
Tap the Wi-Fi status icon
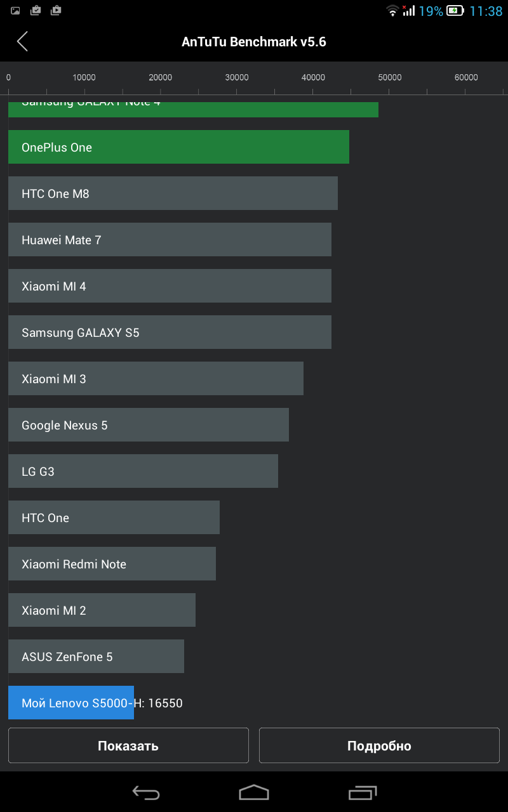(x=392, y=11)
